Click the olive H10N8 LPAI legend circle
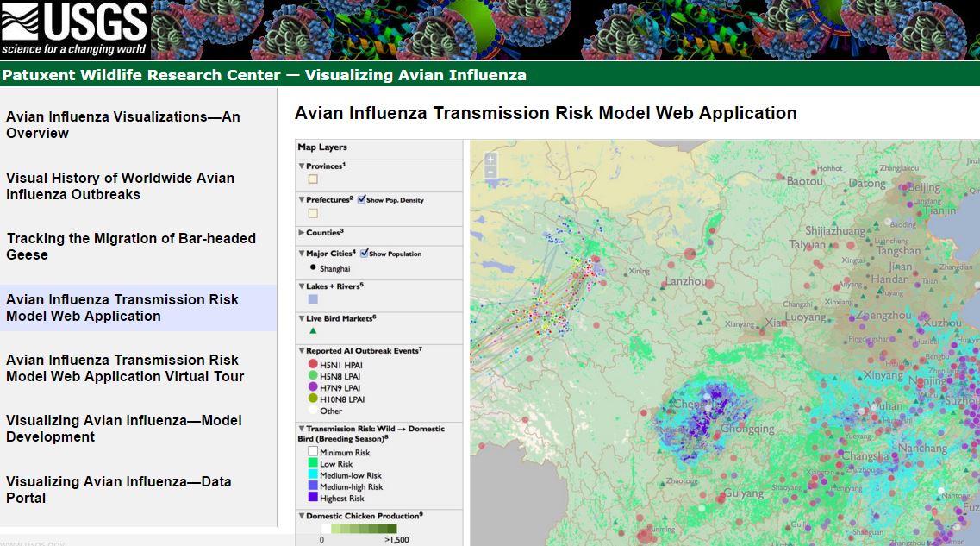980x546 pixels. (312, 399)
